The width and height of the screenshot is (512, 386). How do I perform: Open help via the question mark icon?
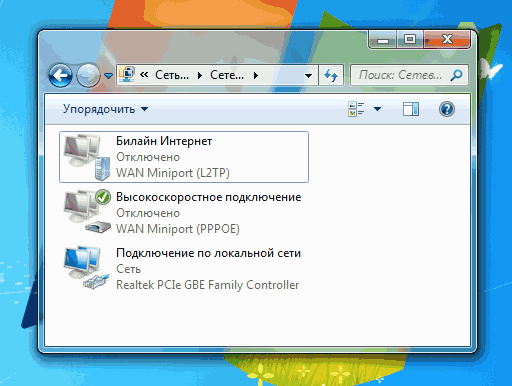(447, 109)
